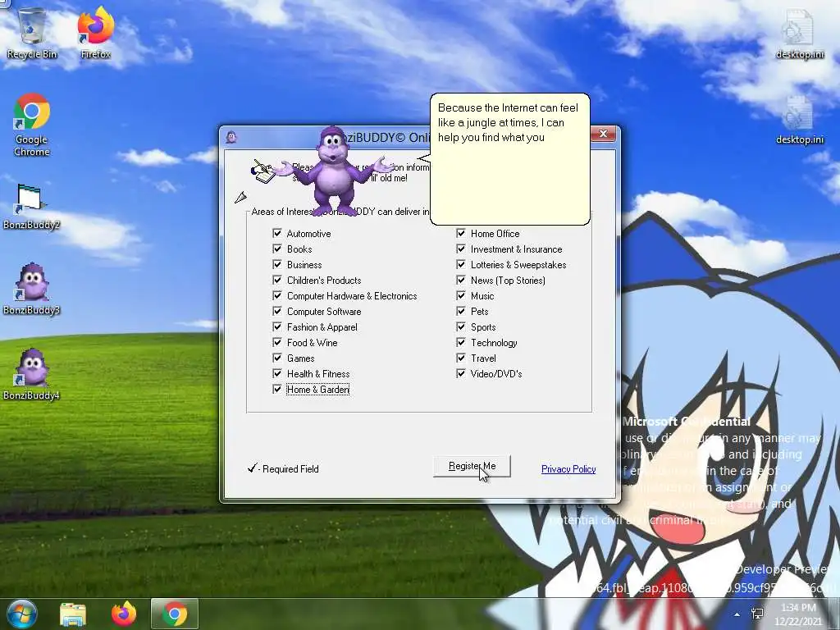Viewport: 840px width, 630px height.
Task: Toggle the Home Office checkbox
Action: pyautogui.click(x=461, y=233)
